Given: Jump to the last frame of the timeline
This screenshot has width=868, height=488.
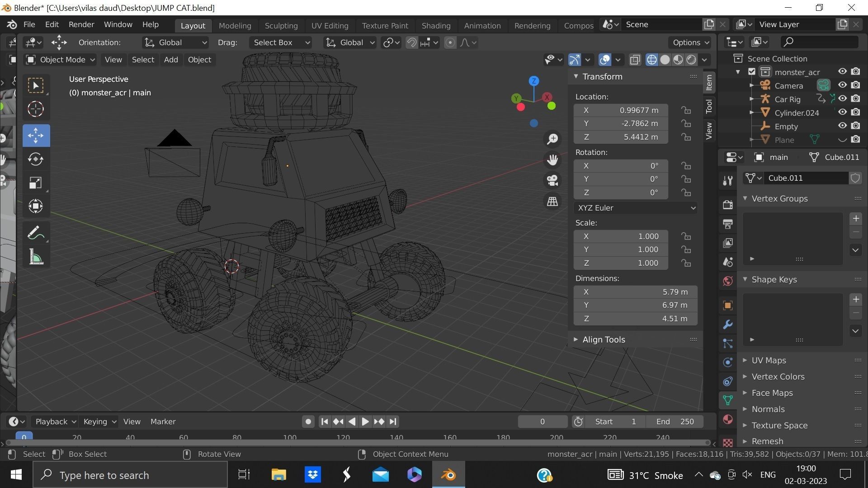Looking at the screenshot, I should click(392, 421).
